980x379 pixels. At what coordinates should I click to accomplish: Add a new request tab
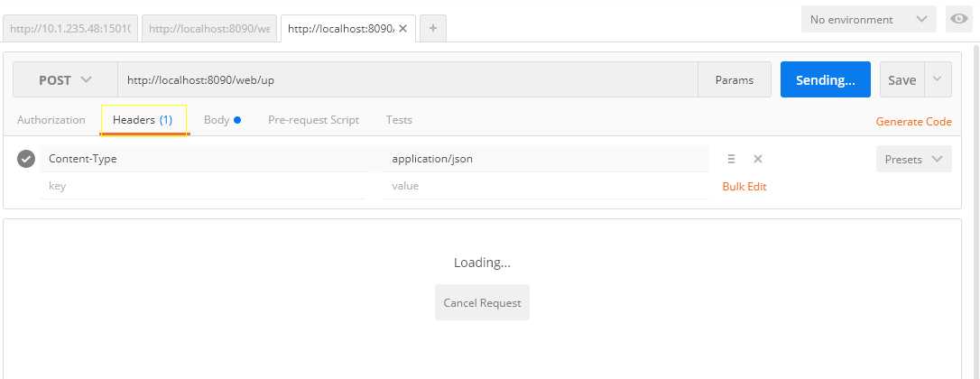coord(433,29)
